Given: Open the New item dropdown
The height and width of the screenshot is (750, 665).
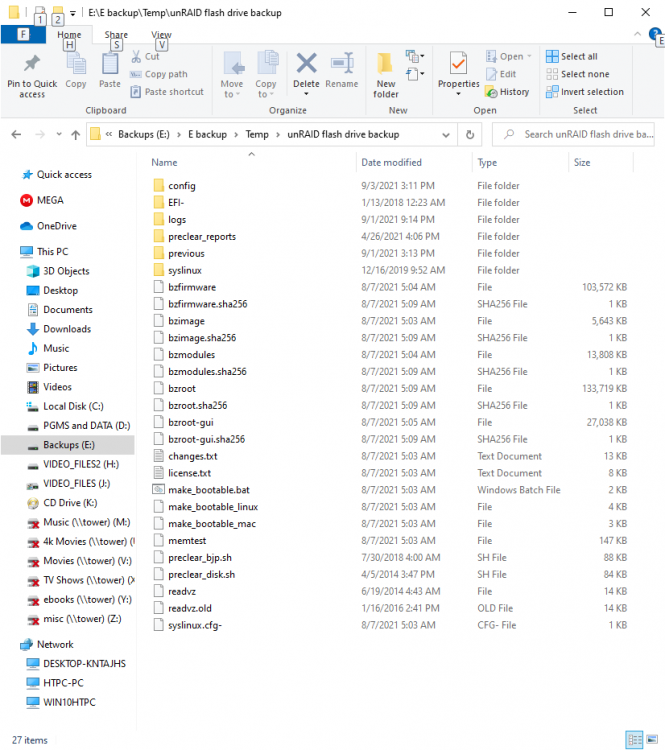Looking at the screenshot, I should click(415, 56).
